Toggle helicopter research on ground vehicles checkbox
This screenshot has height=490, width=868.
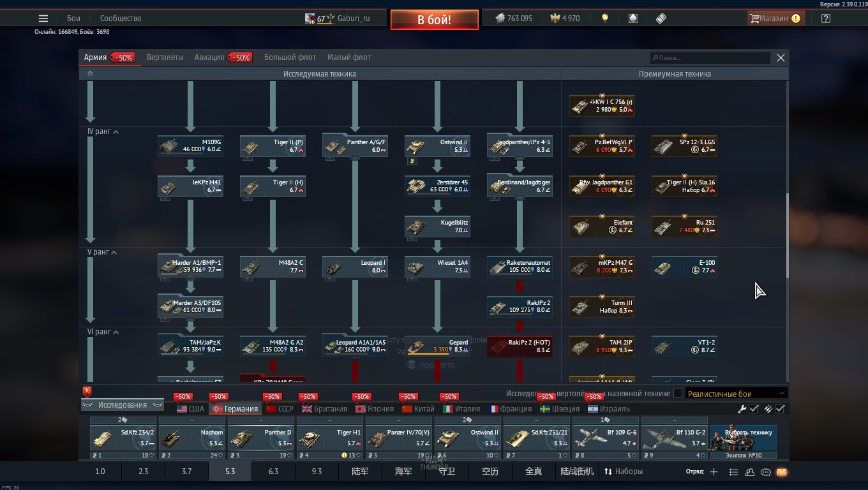pos(678,394)
